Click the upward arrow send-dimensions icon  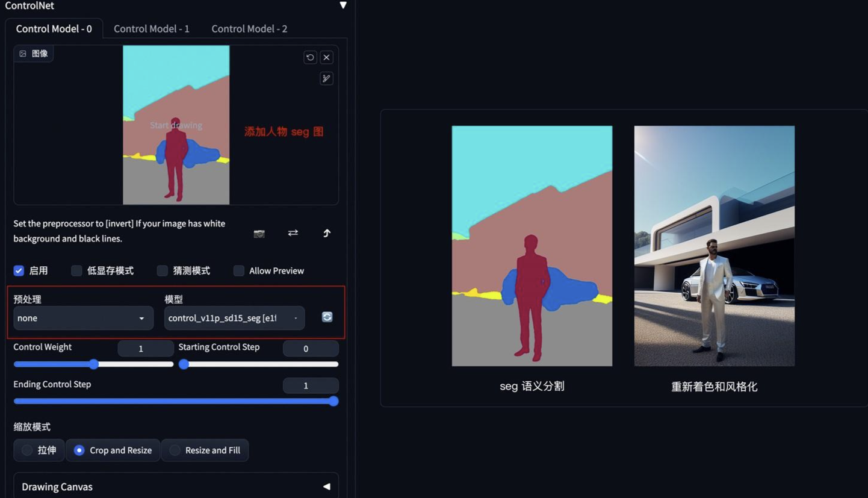click(x=327, y=233)
